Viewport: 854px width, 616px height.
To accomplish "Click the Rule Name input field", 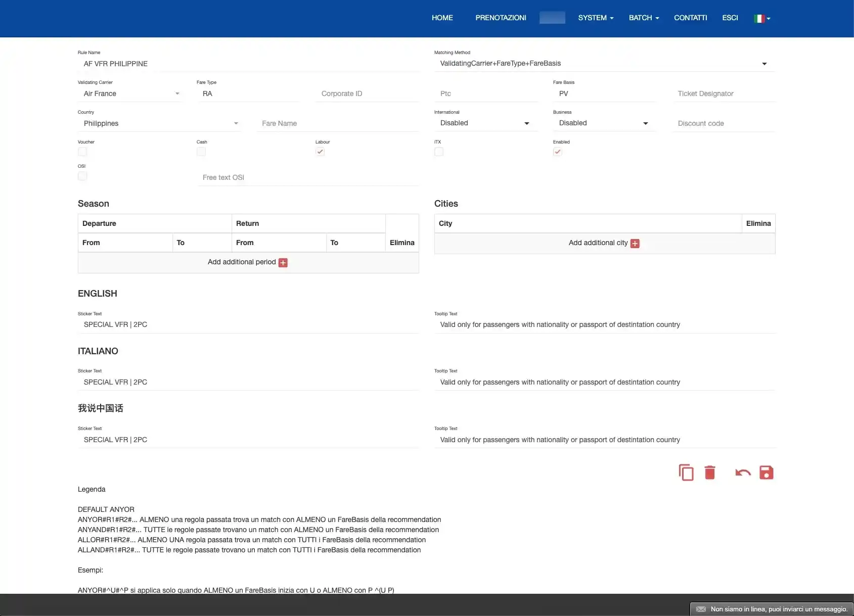I will coord(248,64).
